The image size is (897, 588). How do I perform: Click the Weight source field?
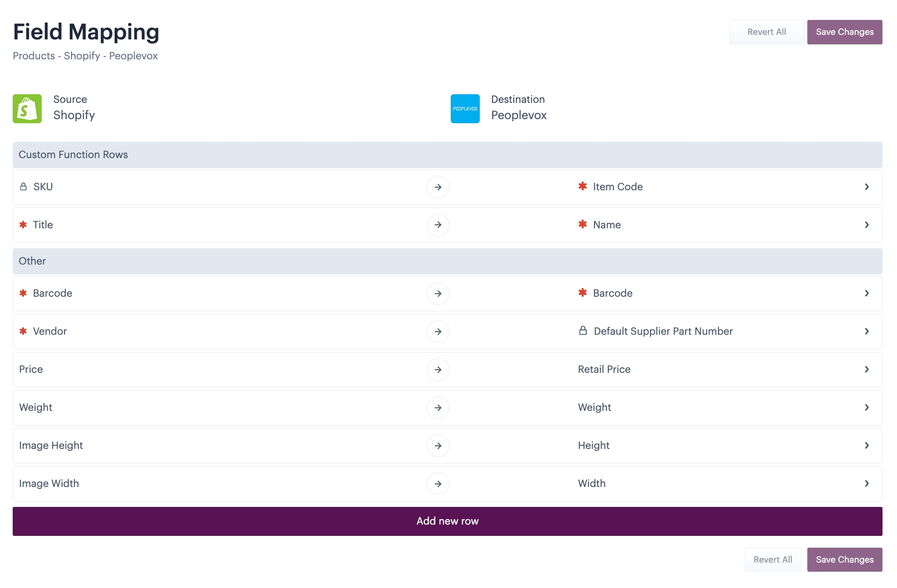(x=36, y=407)
